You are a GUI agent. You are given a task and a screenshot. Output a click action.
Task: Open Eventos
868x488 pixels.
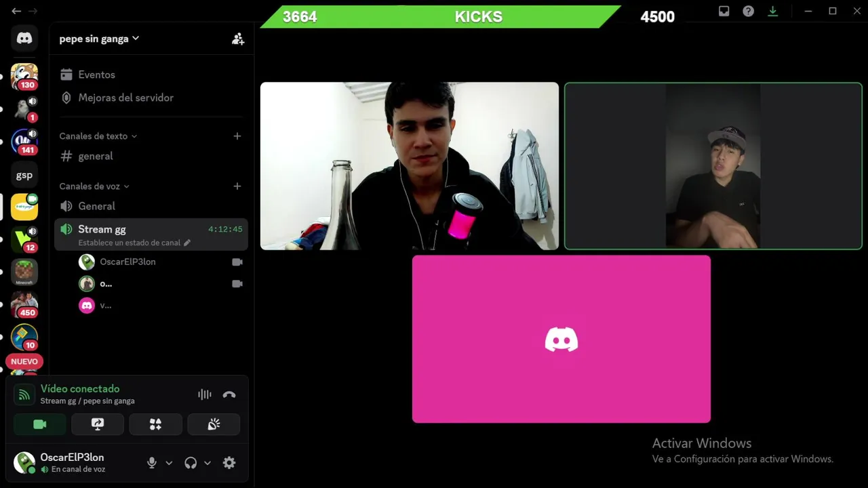[x=151, y=75]
